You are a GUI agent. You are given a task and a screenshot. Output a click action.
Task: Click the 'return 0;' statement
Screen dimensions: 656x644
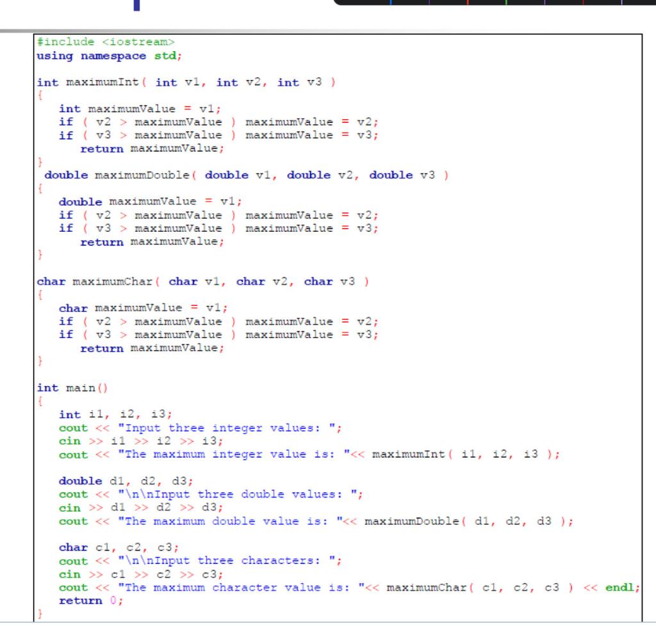click(x=91, y=601)
